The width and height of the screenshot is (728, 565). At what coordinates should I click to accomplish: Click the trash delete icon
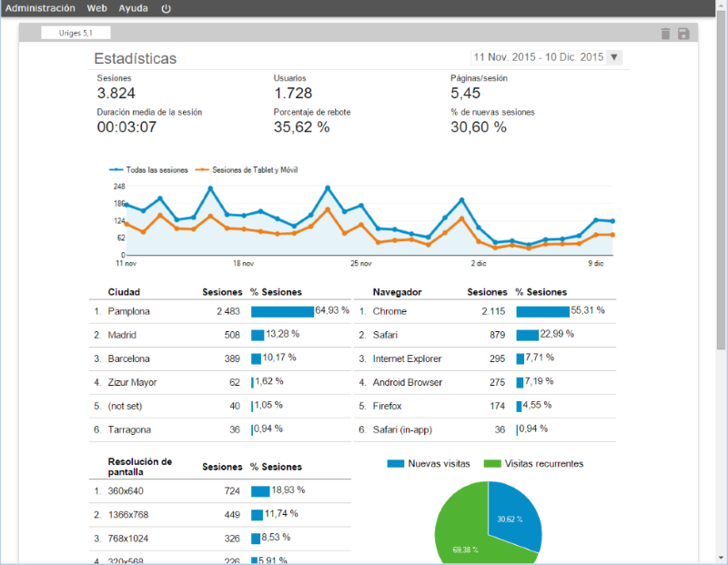665,34
